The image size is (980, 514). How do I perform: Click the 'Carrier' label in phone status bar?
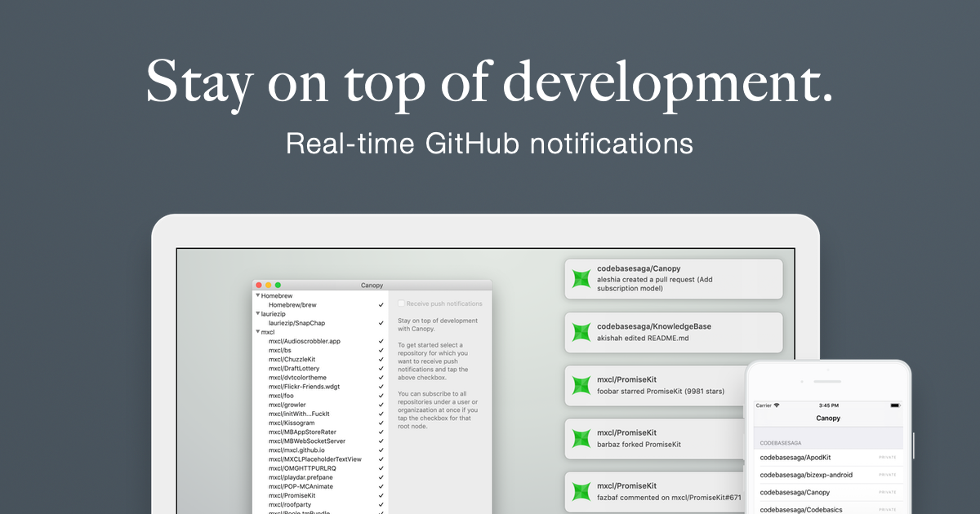tap(764, 405)
